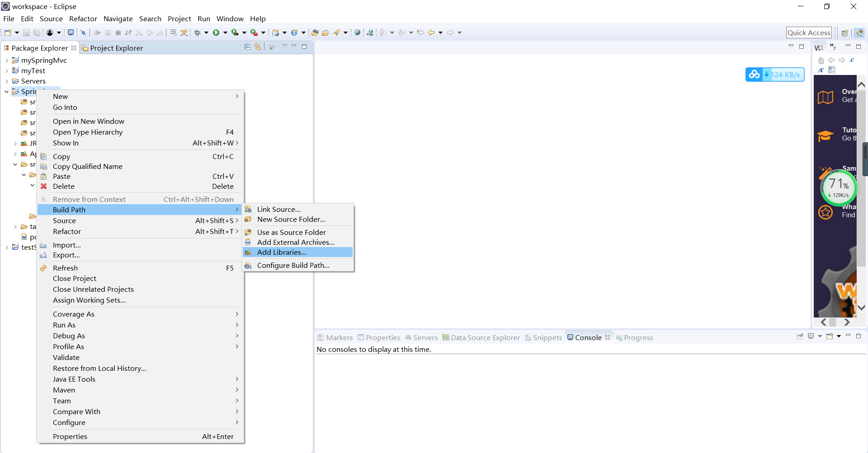Click the Run with coverage icon
This screenshot has height=453, width=868.
point(235,33)
